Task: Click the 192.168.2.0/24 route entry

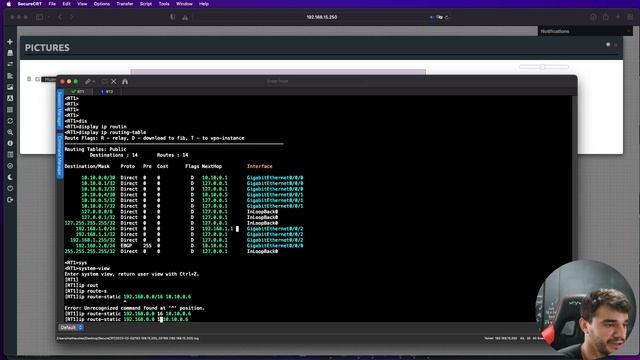Action: pyautogui.click(x=95, y=246)
